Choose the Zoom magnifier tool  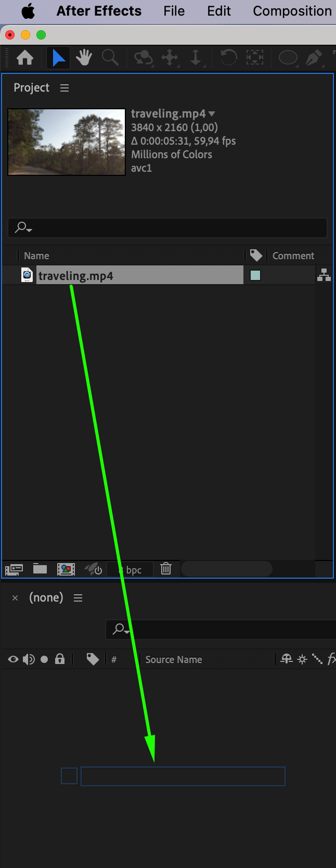(x=110, y=57)
